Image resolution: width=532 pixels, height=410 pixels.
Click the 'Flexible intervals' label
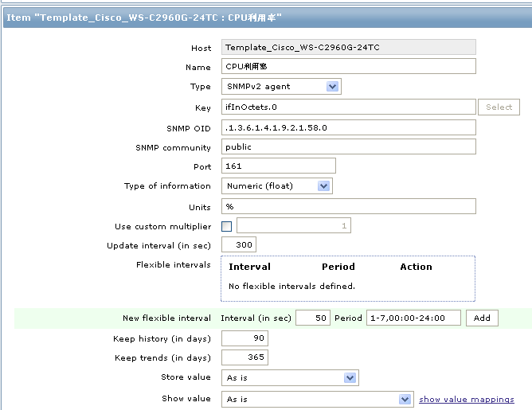174,264
